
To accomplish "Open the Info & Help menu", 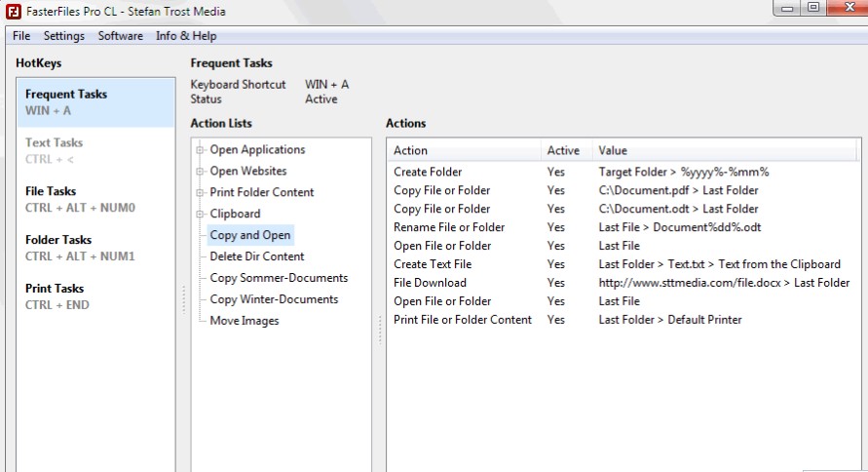I will pyautogui.click(x=186, y=36).
